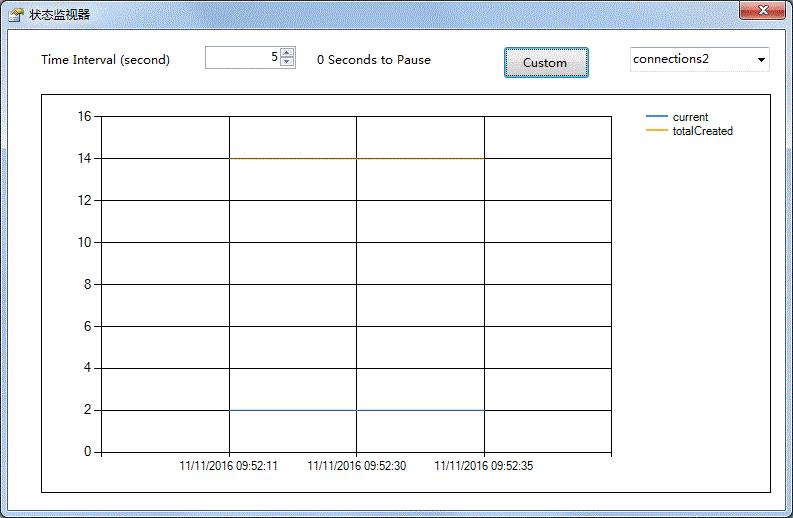
Task: Click the orange totalCreated line swatch in the legend
Action: click(656, 131)
